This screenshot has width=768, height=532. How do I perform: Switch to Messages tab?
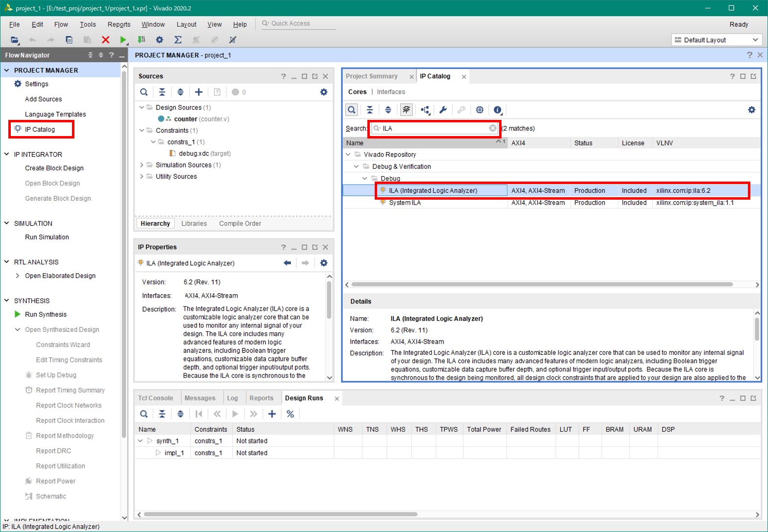click(200, 398)
